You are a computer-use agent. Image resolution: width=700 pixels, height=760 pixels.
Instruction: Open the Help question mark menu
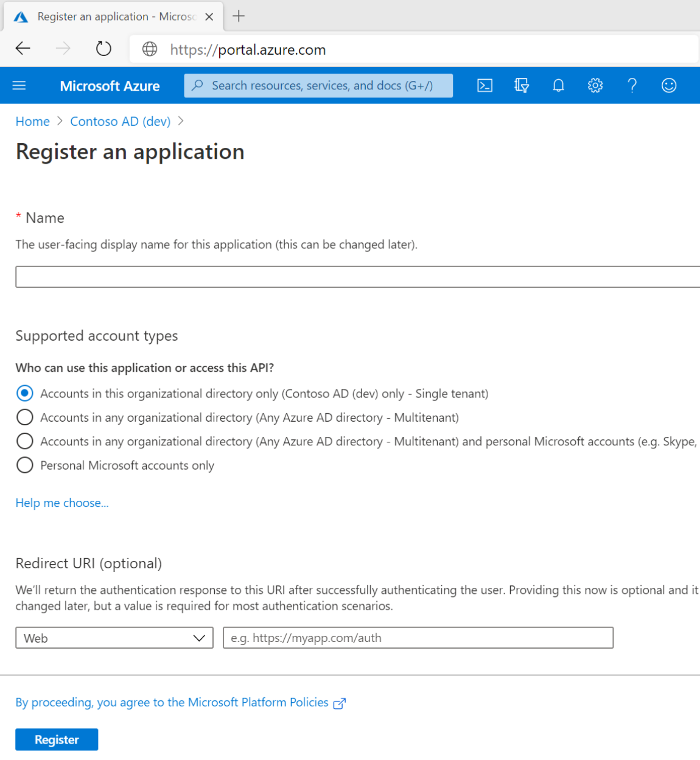632,86
